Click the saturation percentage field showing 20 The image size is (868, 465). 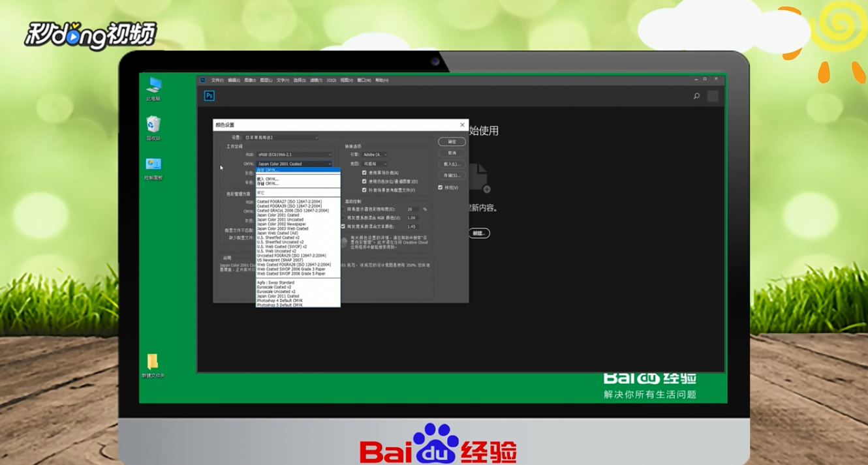[x=412, y=209]
